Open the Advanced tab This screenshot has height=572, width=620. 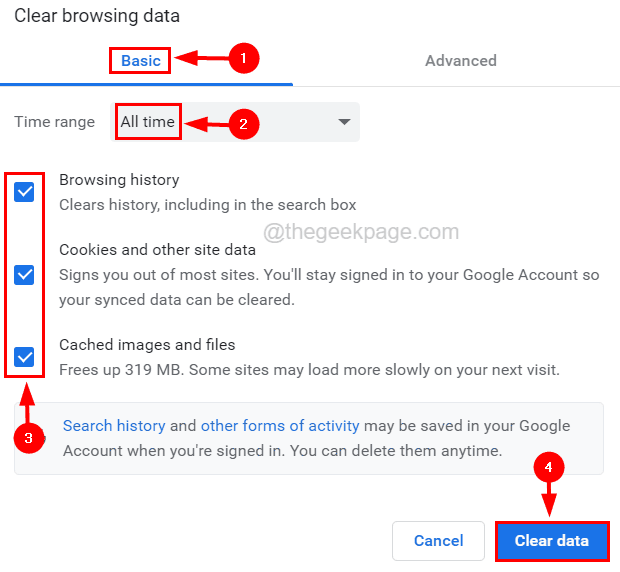coord(460,60)
